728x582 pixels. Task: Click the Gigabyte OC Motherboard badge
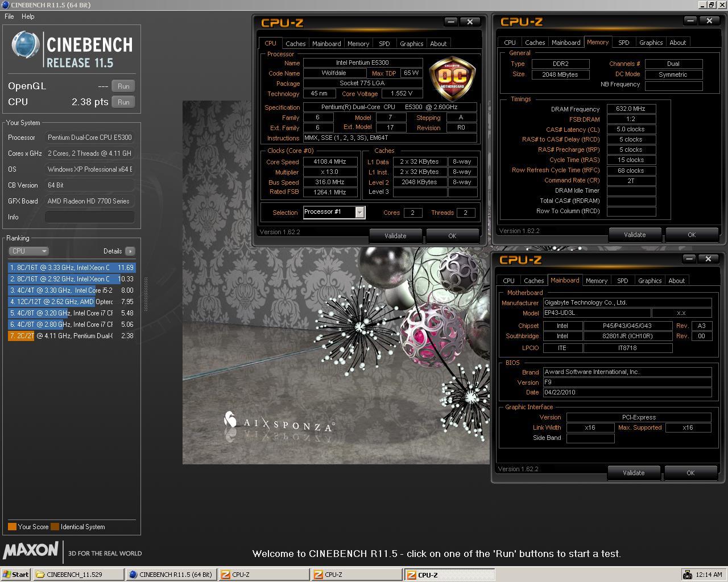[452, 79]
